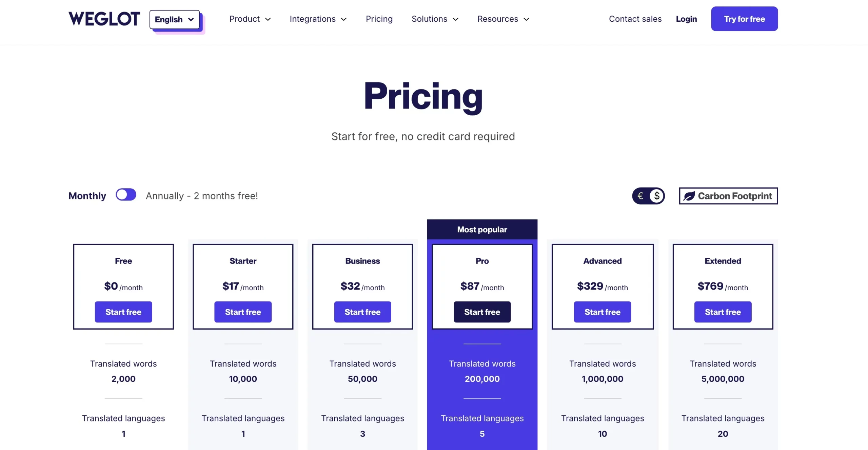The width and height of the screenshot is (868, 450).
Task: Click the Carbon Footprint leaf icon
Action: click(689, 196)
